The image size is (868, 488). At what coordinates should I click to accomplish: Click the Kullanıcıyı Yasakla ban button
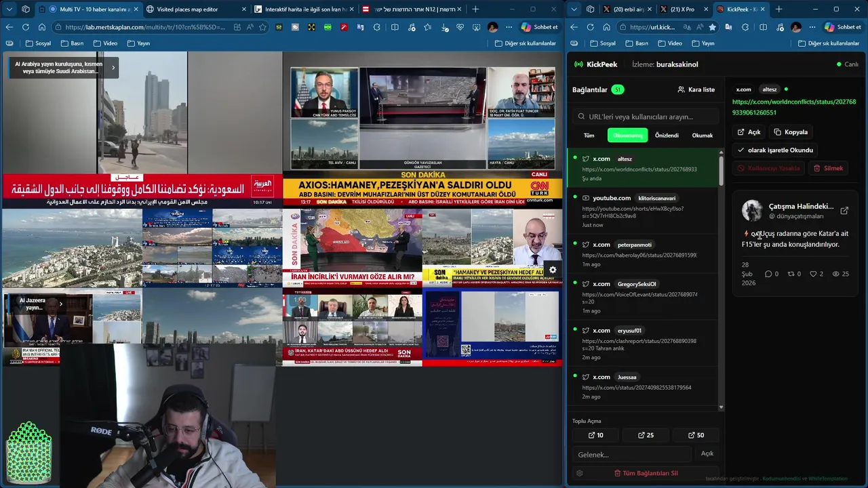[768, 168]
